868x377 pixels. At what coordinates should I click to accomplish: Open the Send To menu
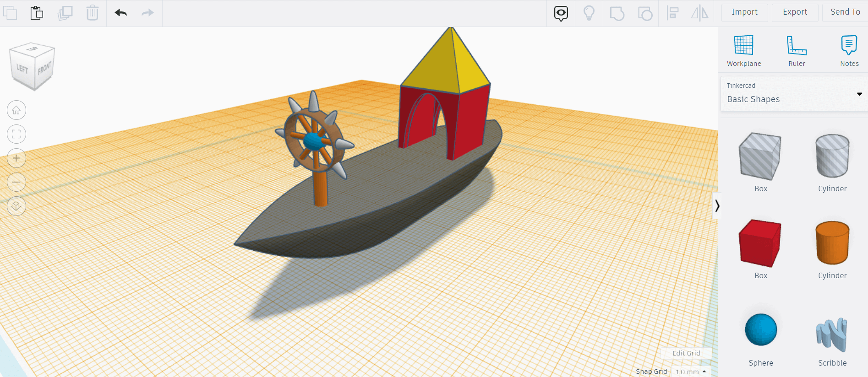845,12
